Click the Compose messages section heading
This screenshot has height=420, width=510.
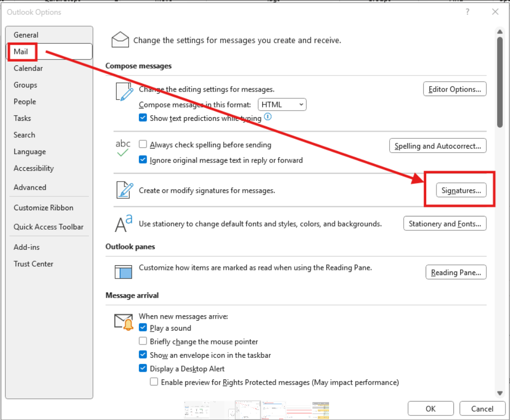pos(139,66)
